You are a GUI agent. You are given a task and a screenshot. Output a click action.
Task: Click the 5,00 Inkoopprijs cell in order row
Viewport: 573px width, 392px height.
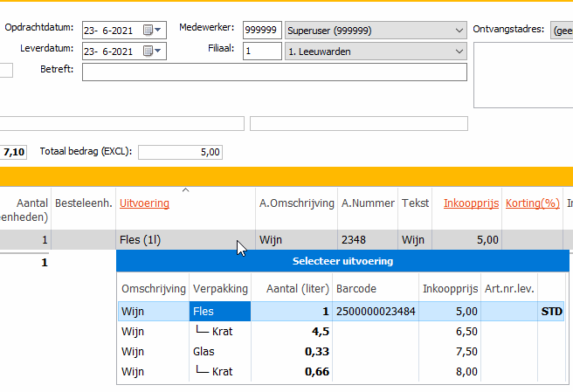(467, 240)
